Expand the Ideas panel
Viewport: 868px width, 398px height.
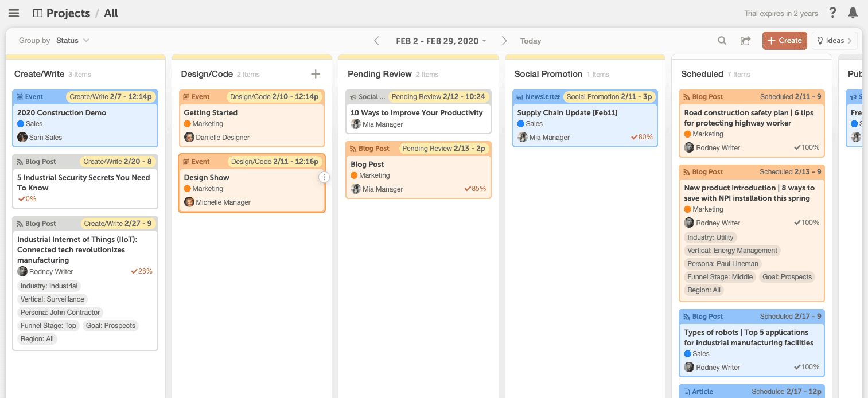point(835,41)
